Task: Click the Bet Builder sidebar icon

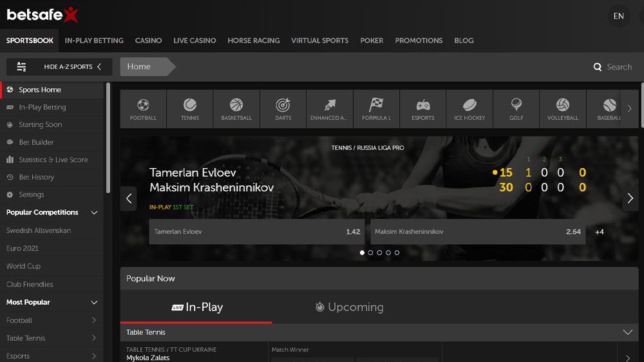Action: coord(10,142)
